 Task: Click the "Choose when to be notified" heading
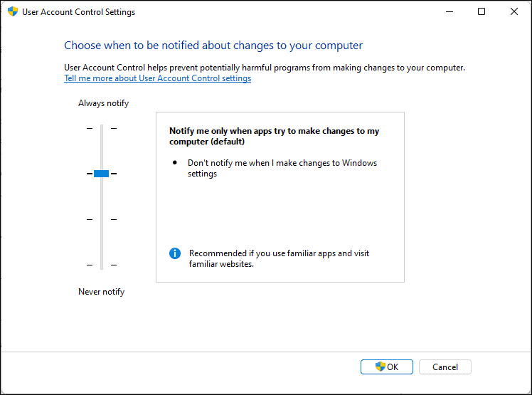pyautogui.click(x=213, y=46)
